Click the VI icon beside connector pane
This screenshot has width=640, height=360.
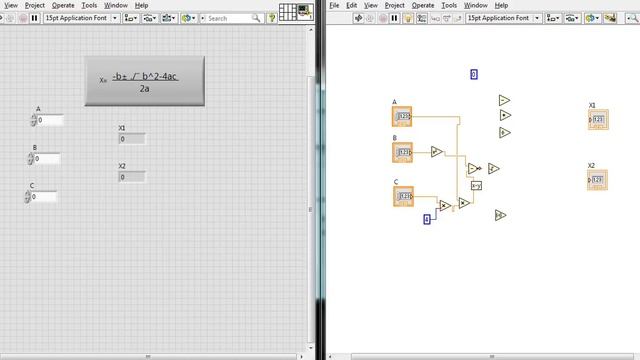click(x=304, y=12)
